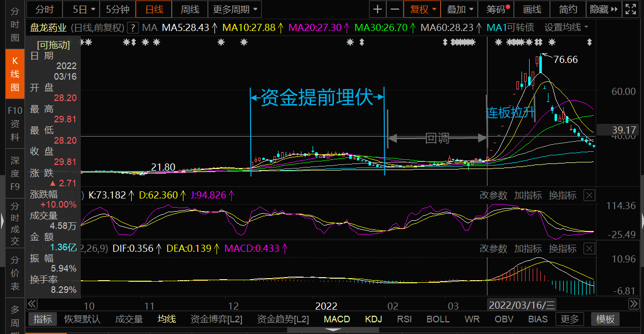Open the 叠加 overlay dropdown
This screenshot has height=334, width=644.
click(457, 9)
